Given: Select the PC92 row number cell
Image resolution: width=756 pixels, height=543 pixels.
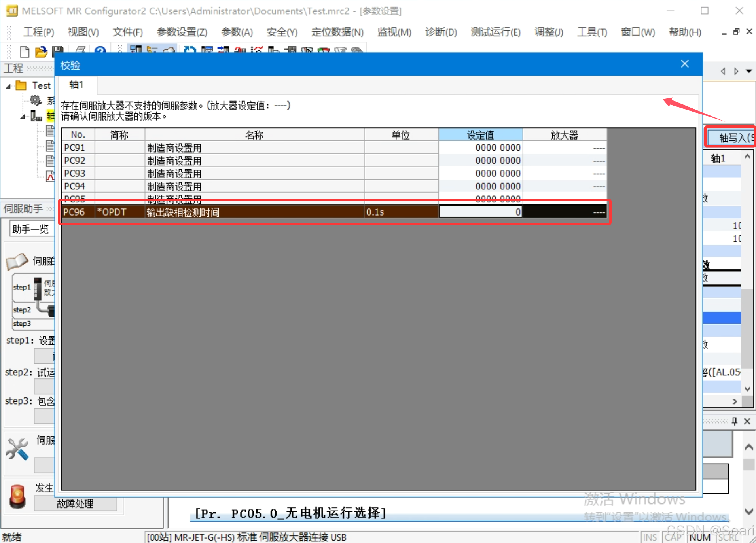Looking at the screenshot, I should coord(78,161).
